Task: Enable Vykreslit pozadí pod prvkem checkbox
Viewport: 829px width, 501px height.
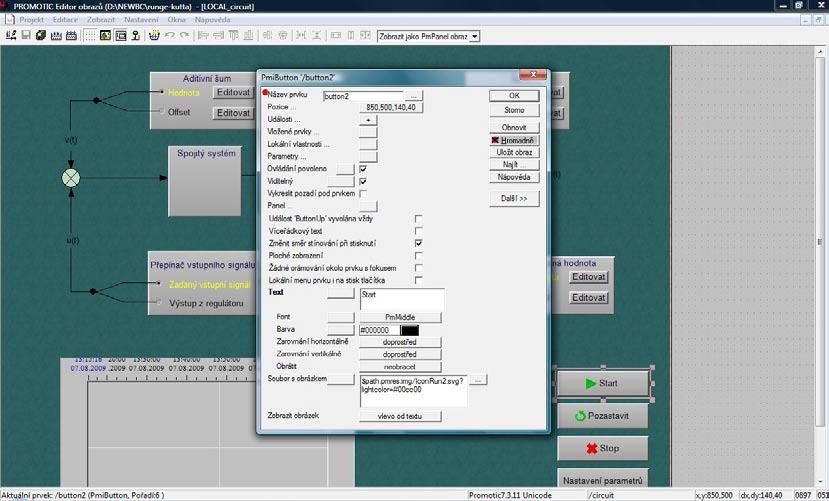Action: 363,193
